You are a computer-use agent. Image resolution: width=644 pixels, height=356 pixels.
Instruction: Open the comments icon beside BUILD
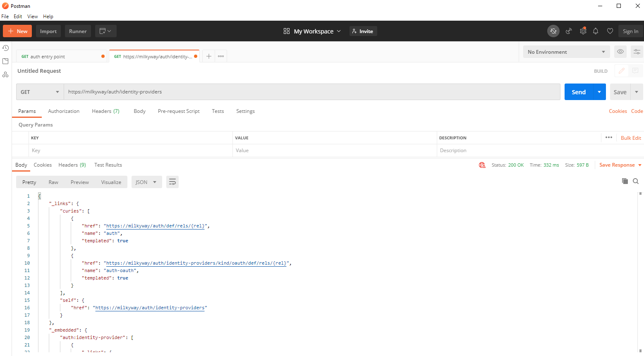[x=635, y=71]
